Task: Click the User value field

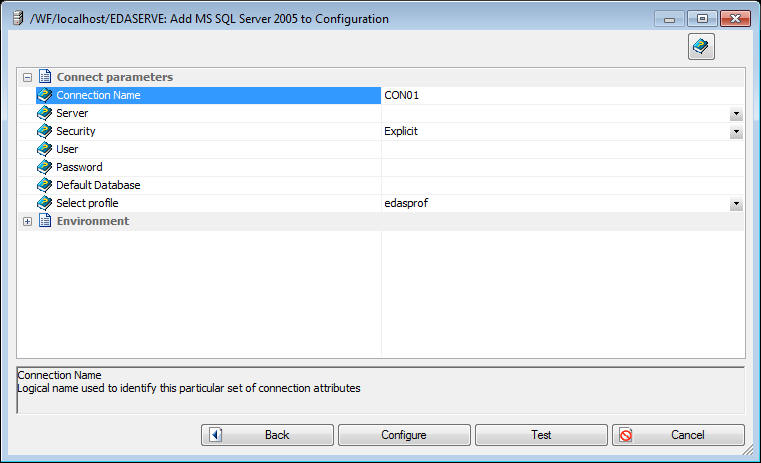Action: pyautogui.click(x=563, y=149)
